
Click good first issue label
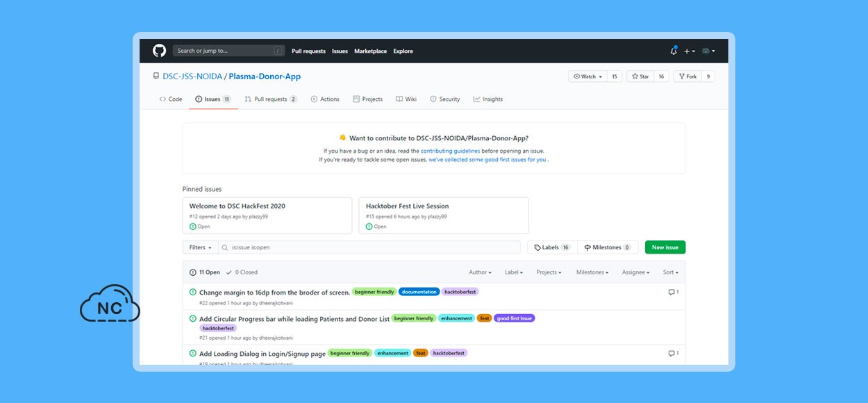pyautogui.click(x=515, y=318)
